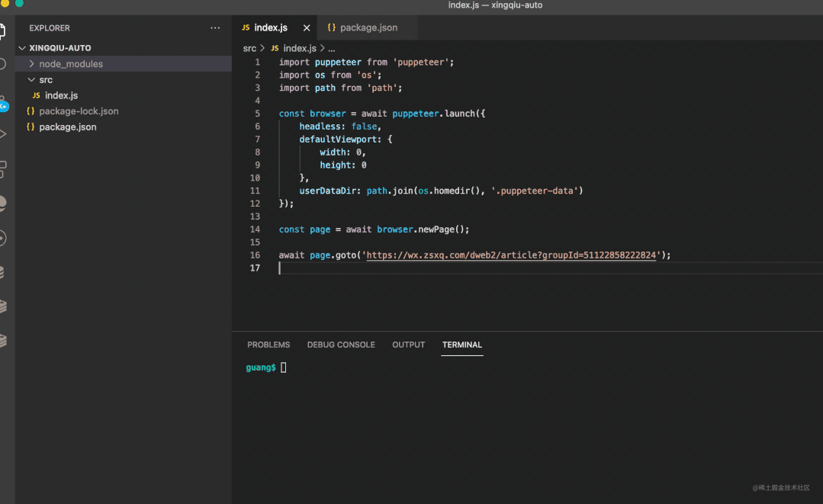Open the DEBUG CONSOLE panel tab
Viewport: 823px width, 504px height.
tap(341, 345)
